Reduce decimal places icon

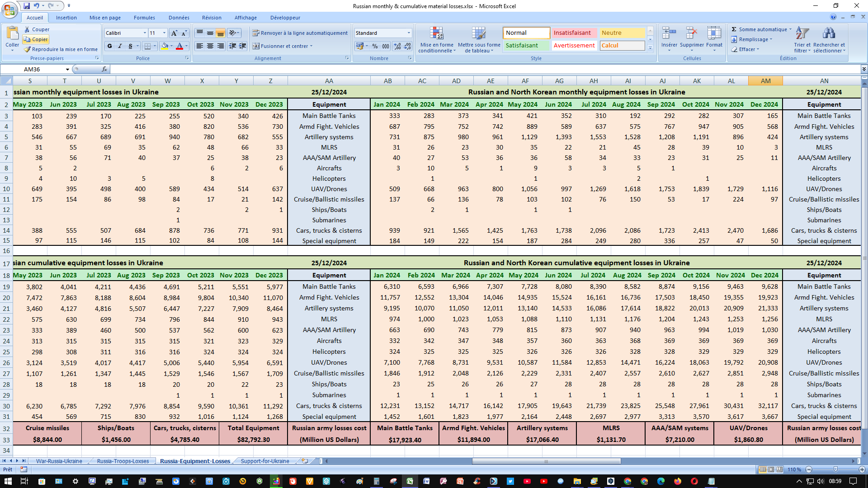[407, 46]
